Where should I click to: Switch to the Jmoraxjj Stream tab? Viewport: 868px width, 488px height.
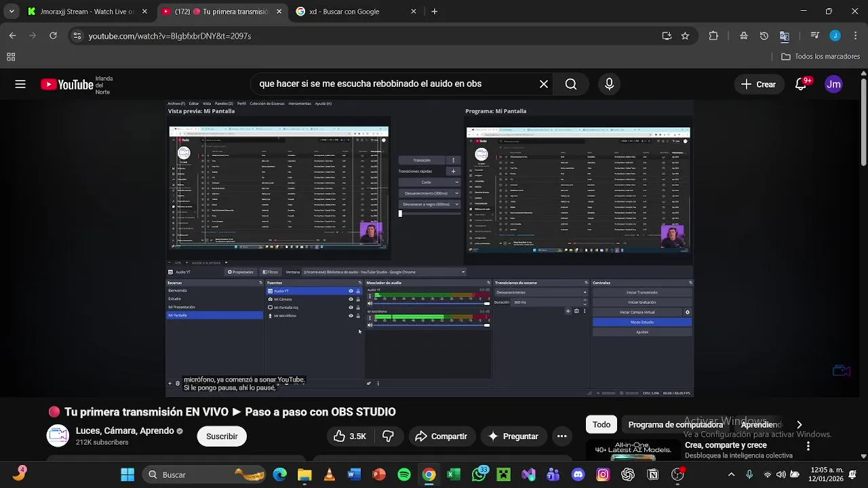87,12
